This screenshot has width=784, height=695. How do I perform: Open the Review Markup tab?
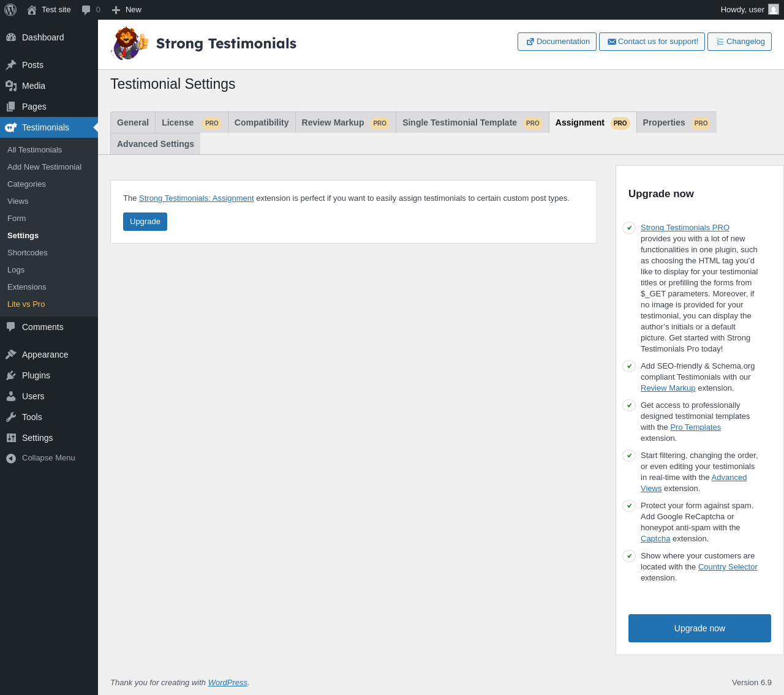tap(345, 122)
